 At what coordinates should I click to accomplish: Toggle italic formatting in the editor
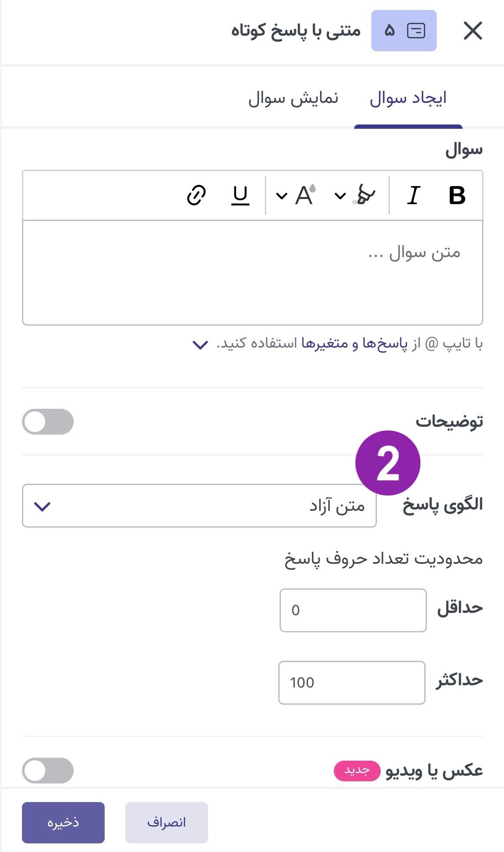pos(414,196)
